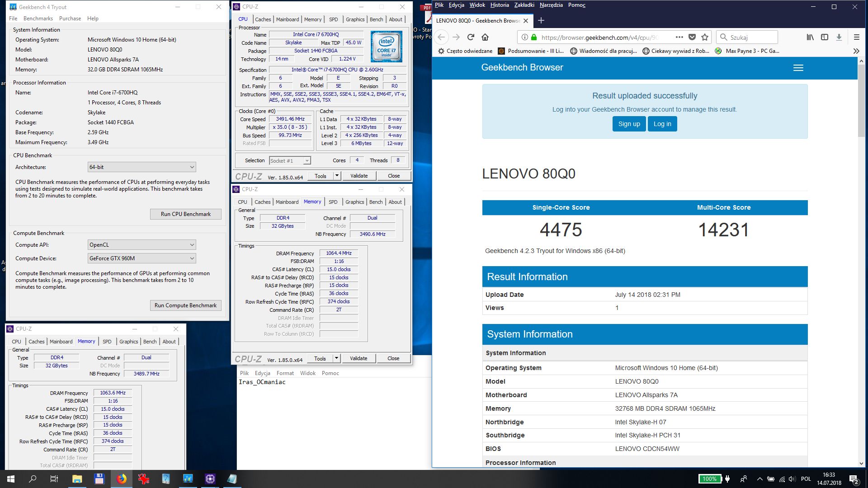The image size is (868, 488).
Task: Toggle Firefox sidebar view
Action: point(825,37)
